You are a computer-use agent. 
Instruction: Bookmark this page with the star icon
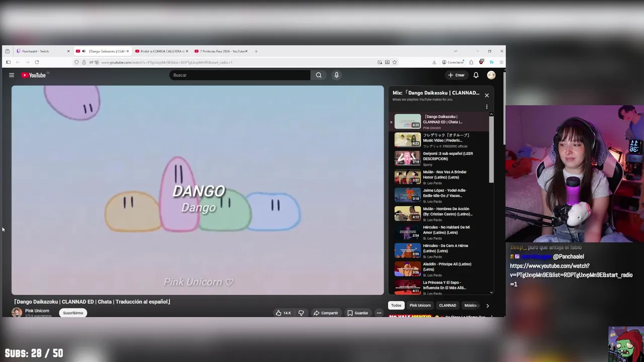click(x=394, y=62)
